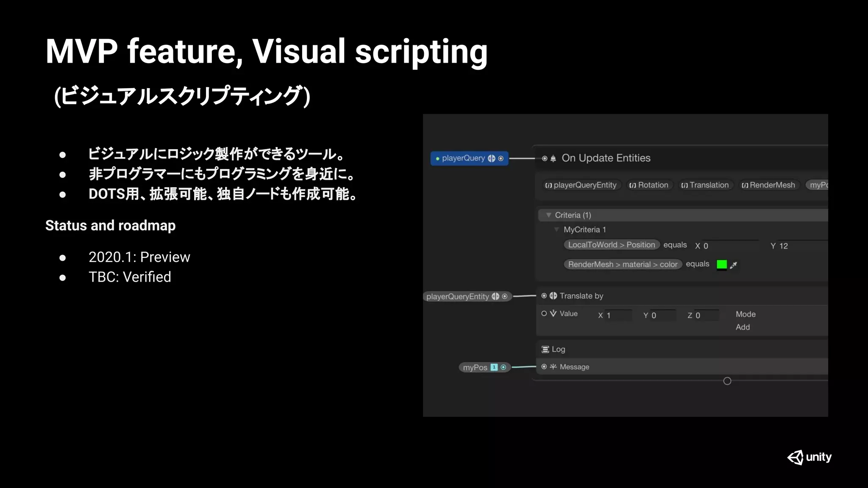868x488 pixels.
Task: Open the RenderMesh > material > color selector
Action: (623, 264)
